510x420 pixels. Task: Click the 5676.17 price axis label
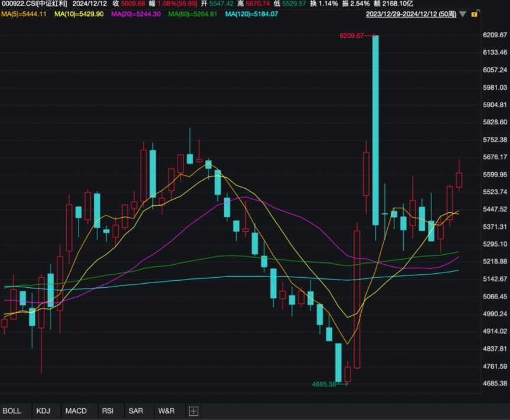point(495,157)
